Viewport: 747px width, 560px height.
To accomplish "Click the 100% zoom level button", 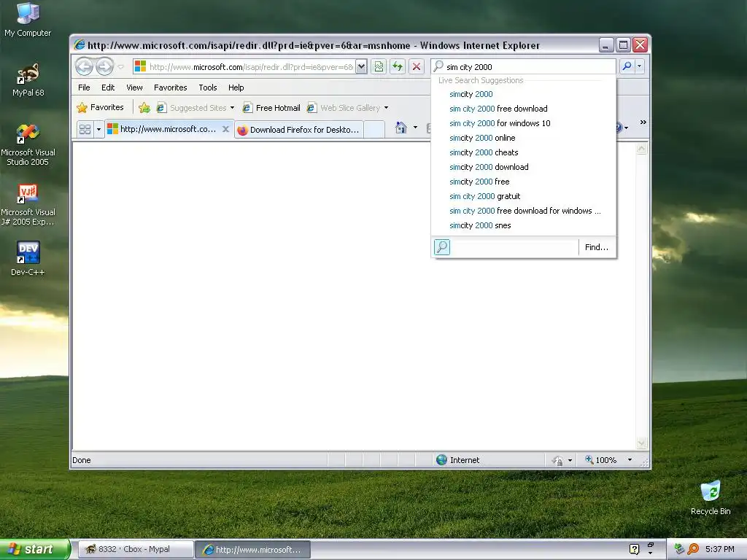I will click(x=601, y=460).
